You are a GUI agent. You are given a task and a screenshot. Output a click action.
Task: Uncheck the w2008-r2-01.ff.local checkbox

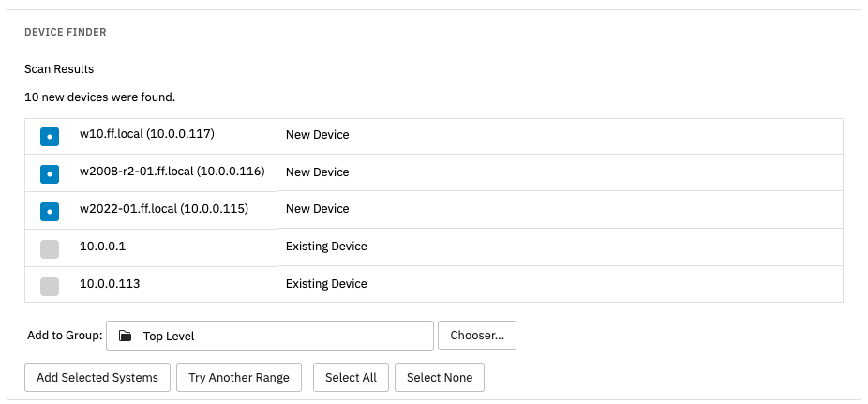point(50,174)
